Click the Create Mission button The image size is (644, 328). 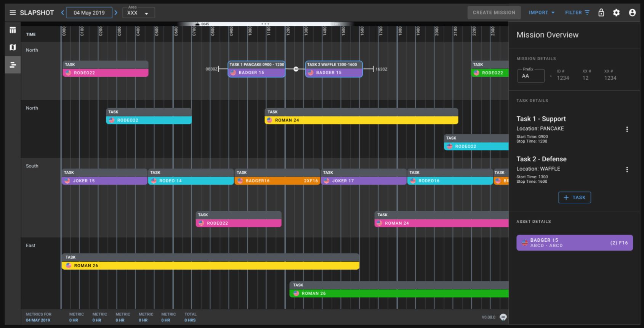coord(494,13)
